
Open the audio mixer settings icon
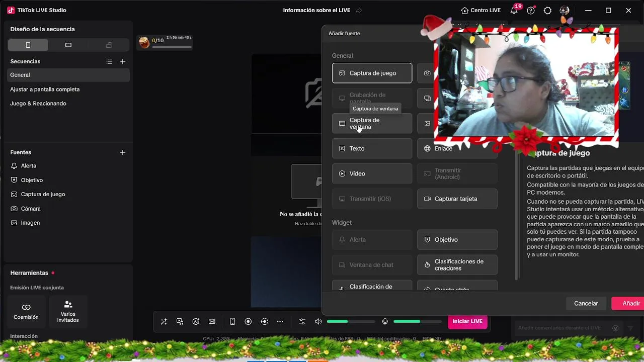pos(302,322)
